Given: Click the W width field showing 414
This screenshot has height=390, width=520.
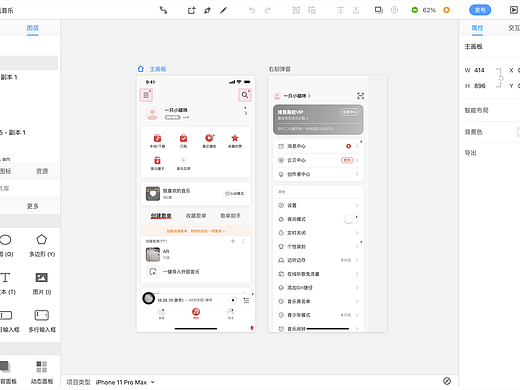Looking at the screenshot, I should click(479, 70).
